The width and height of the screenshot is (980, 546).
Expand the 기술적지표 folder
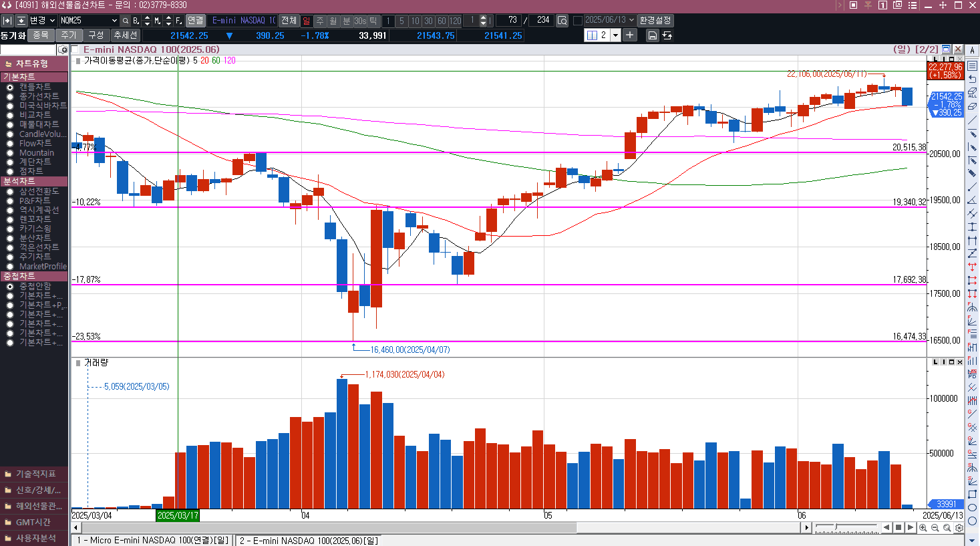(x=34, y=474)
